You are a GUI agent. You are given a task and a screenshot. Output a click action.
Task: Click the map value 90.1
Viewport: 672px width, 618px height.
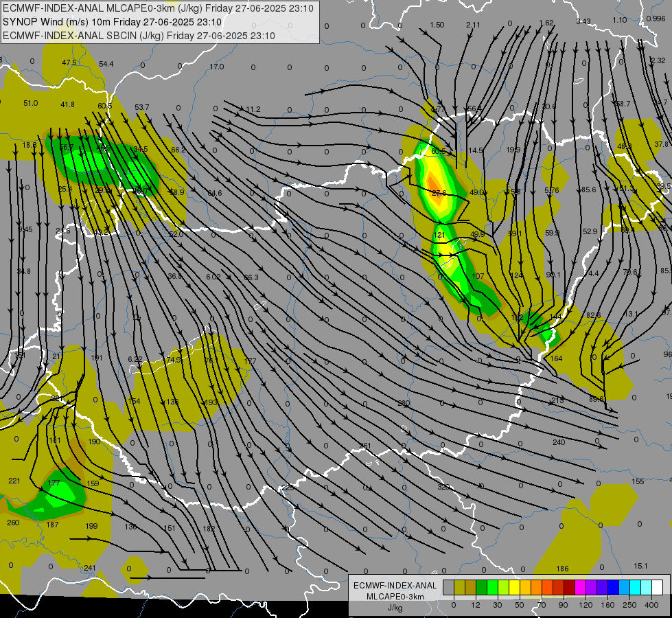click(553, 275)
